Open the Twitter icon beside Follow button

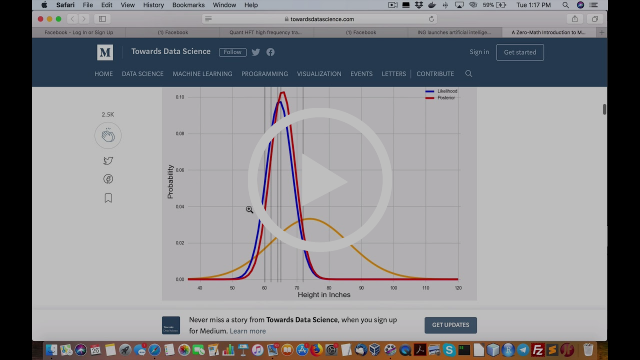click(x=256, y=52)
